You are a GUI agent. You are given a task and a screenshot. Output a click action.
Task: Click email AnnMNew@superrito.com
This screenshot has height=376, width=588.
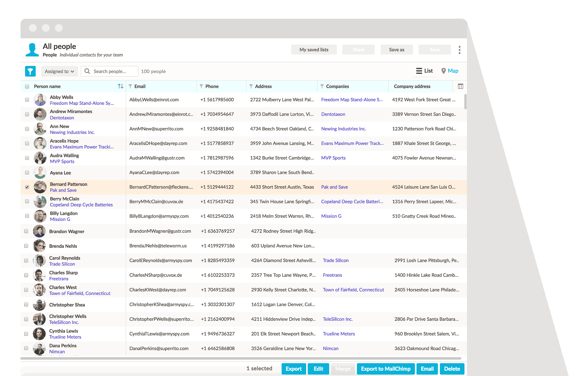click(156, 129)
